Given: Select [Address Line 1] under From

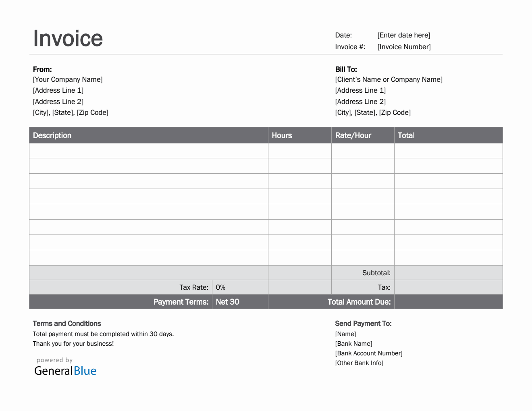Looking at the screenshot, I should [58, 90].
